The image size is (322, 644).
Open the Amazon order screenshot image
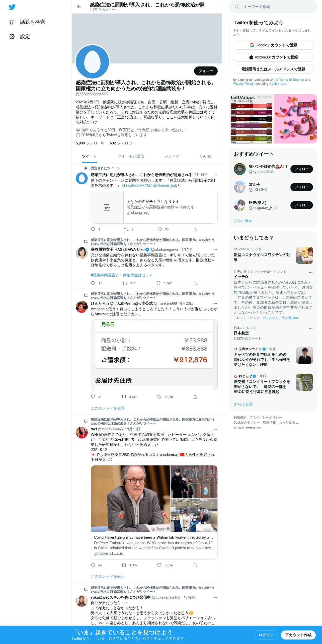[154, 355]
